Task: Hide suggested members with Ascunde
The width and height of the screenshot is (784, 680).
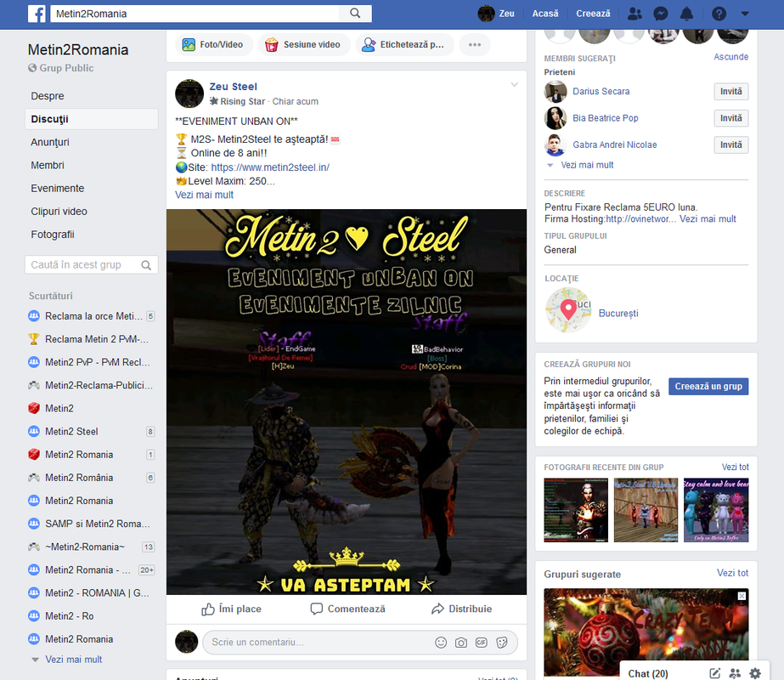Action: point(731,57)
